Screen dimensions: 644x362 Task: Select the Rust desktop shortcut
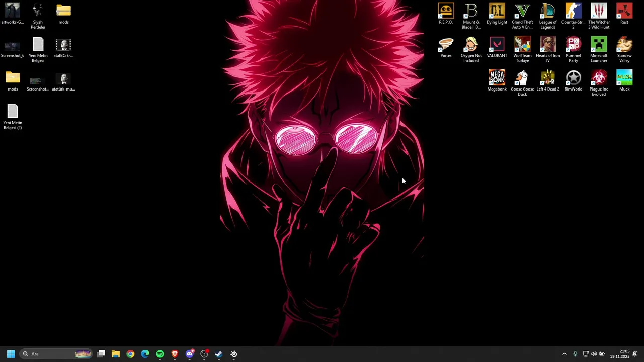624,14
